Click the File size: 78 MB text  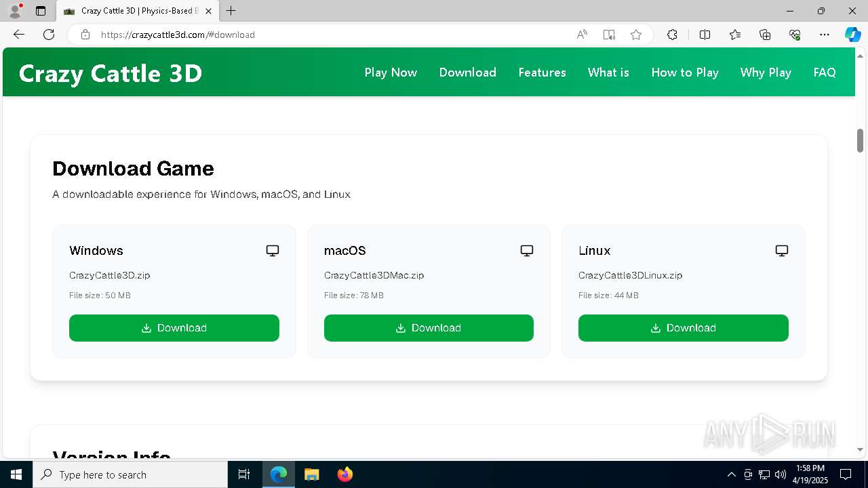point(354,296)
